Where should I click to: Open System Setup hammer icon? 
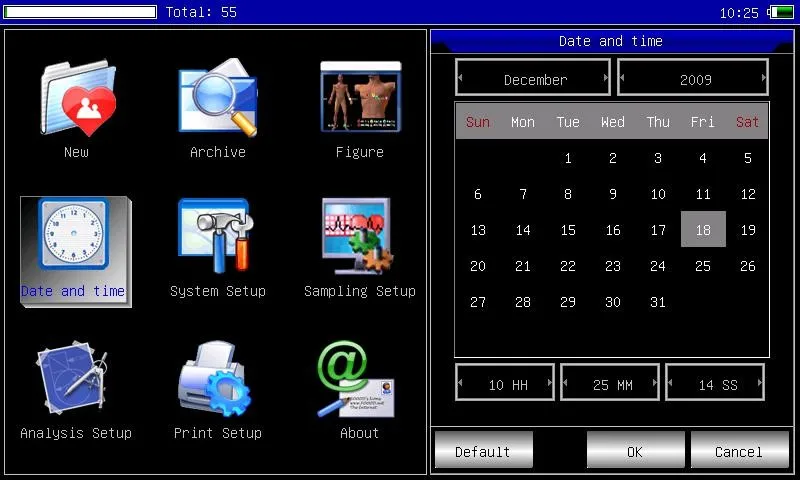217,238
